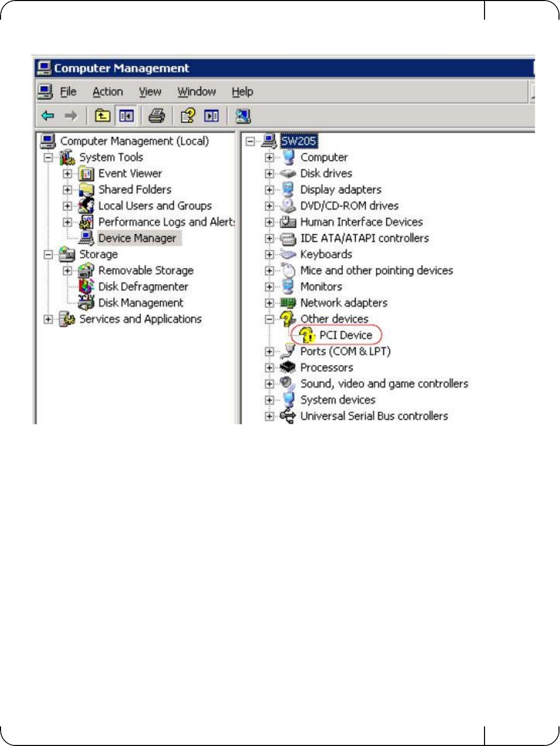
Task: Open the File menu
Action: (68, 92)
